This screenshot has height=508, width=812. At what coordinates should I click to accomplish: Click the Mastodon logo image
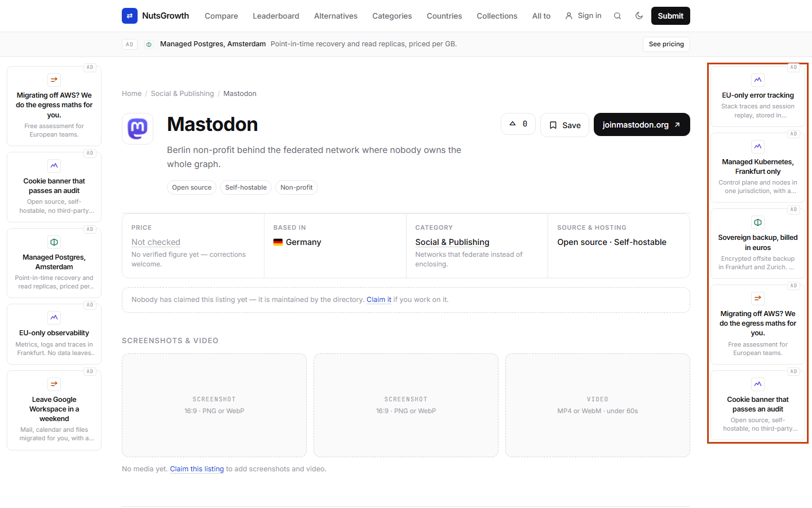pos(138,129)
